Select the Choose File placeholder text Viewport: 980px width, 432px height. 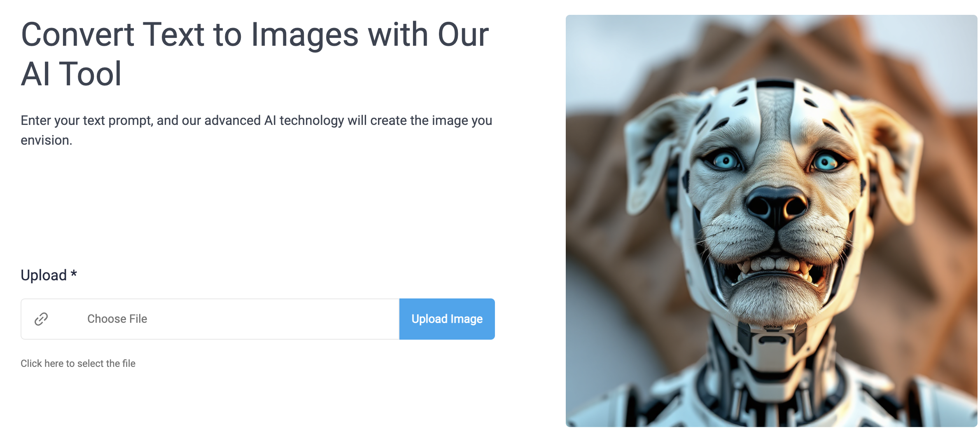pos(117,319)
